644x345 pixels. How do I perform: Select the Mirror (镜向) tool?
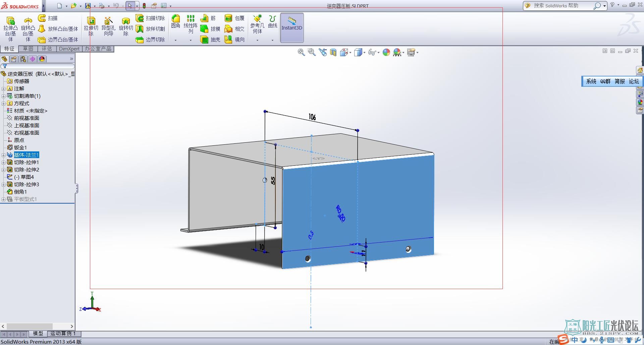coord(234,40)
